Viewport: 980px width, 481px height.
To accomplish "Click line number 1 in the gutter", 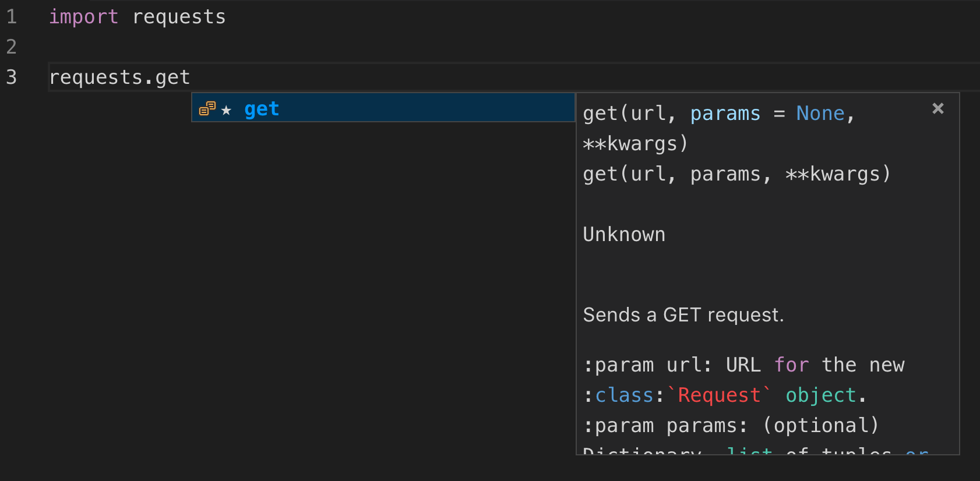I will tap(12, 17).
